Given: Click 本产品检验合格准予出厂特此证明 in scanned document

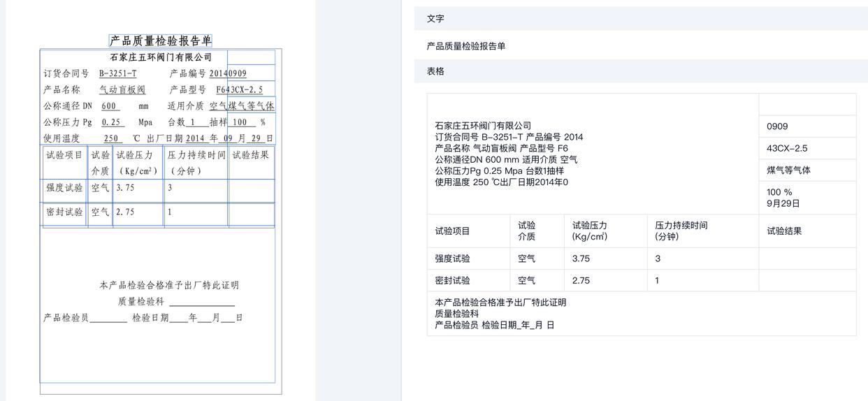Looking at the screenshot, I should coord(169,285).
